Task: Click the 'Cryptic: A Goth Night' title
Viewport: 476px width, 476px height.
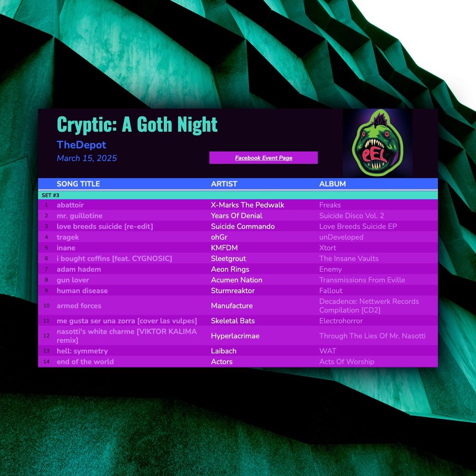Action: (x=137, y=124)
